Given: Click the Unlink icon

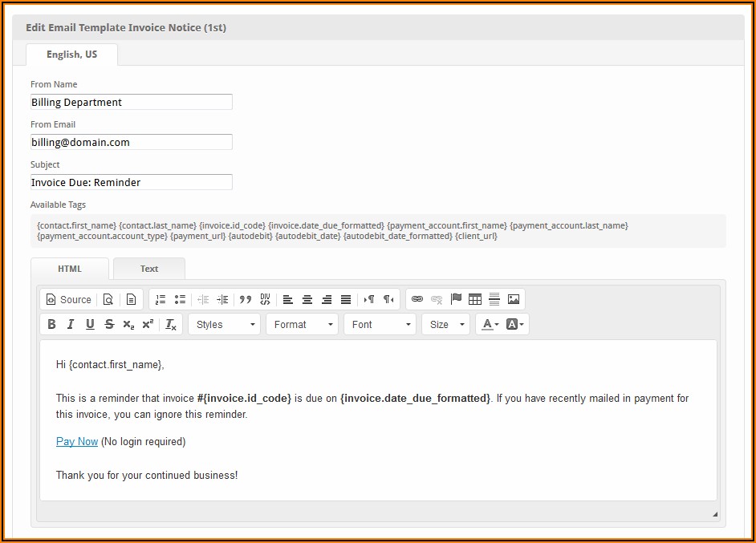Looking at the screenshot, I should coord(437,299).
